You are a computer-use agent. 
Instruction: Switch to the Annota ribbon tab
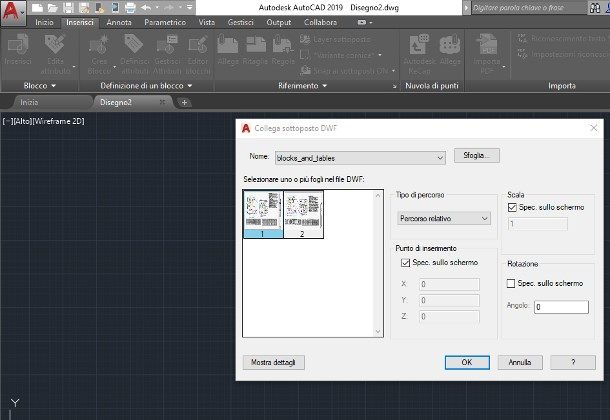point(119,21)
